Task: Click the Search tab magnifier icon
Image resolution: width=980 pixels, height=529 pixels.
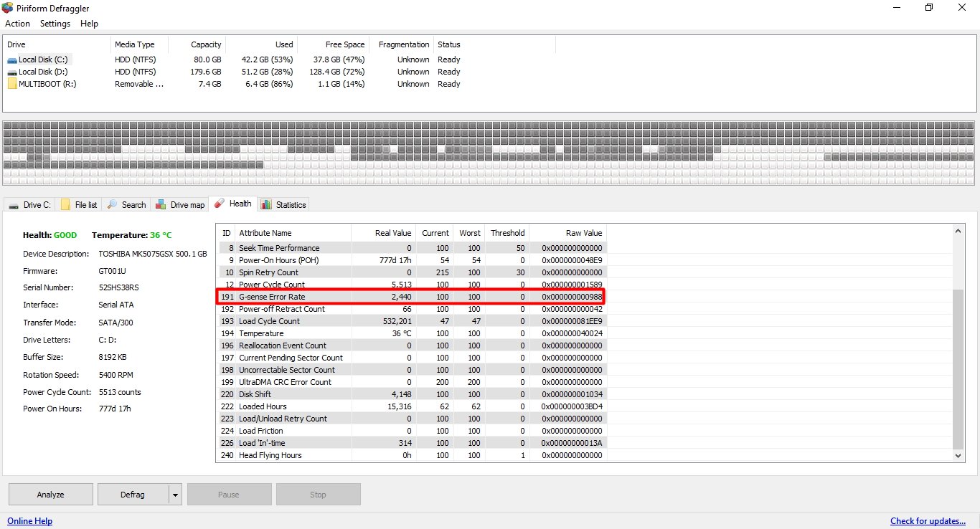Action: pos(112,204)
